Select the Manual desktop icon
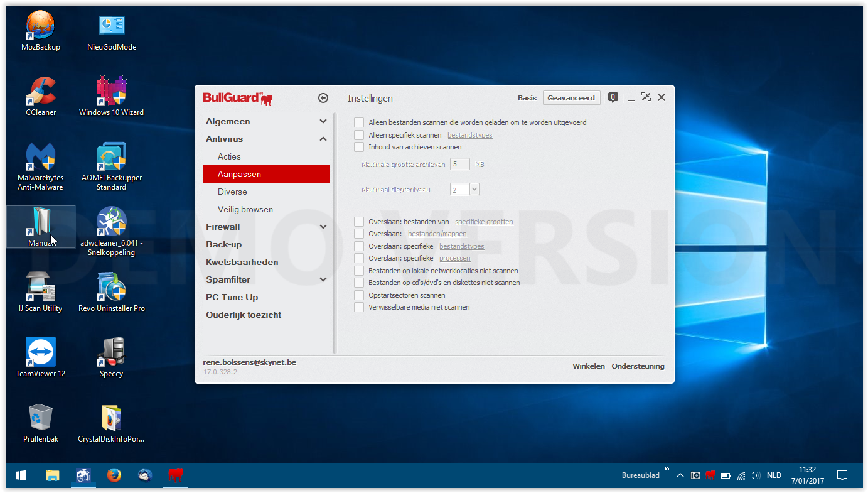Screen dimensions: 868x493 pyautogui.click(x=41, y=227)
